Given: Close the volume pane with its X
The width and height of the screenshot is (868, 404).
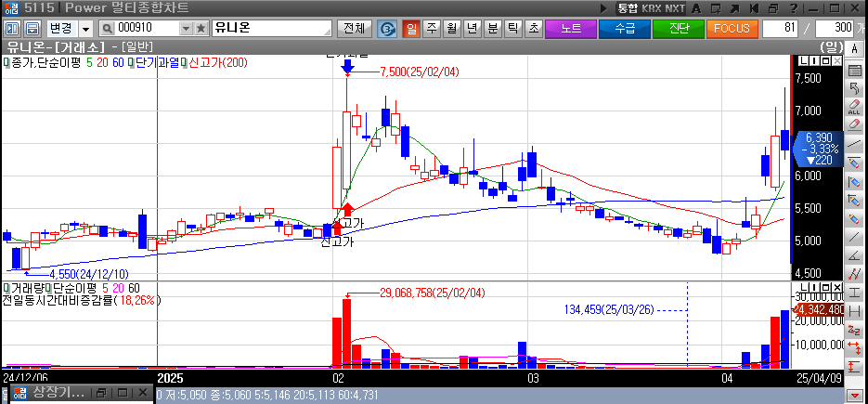Looking at the screenshot, I should (x=837, y=286).
